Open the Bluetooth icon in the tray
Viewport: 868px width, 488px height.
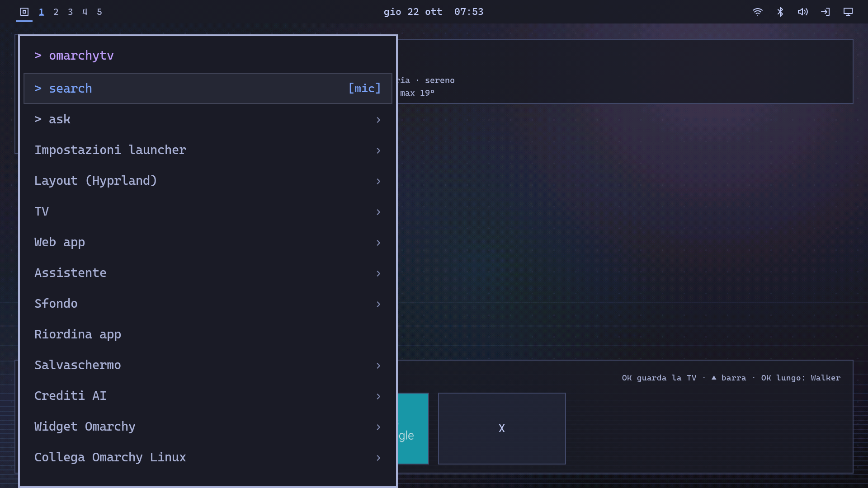(x=780, y=12)
